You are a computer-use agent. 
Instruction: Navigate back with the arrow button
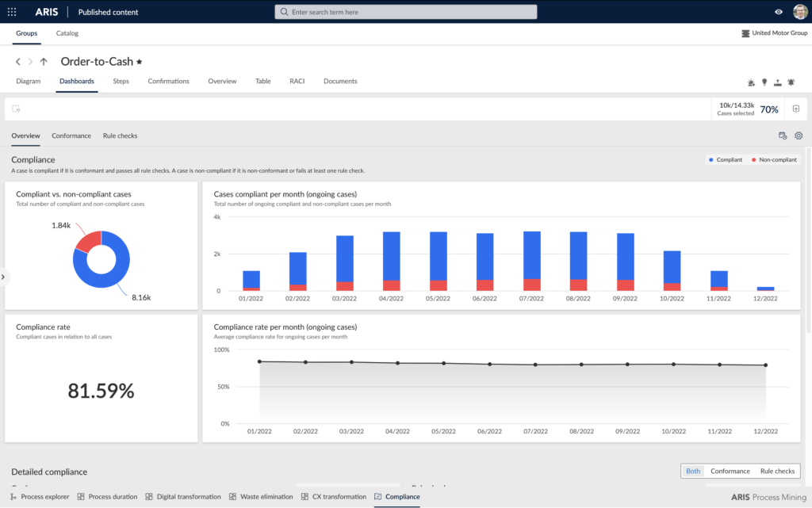coord(17,61)
